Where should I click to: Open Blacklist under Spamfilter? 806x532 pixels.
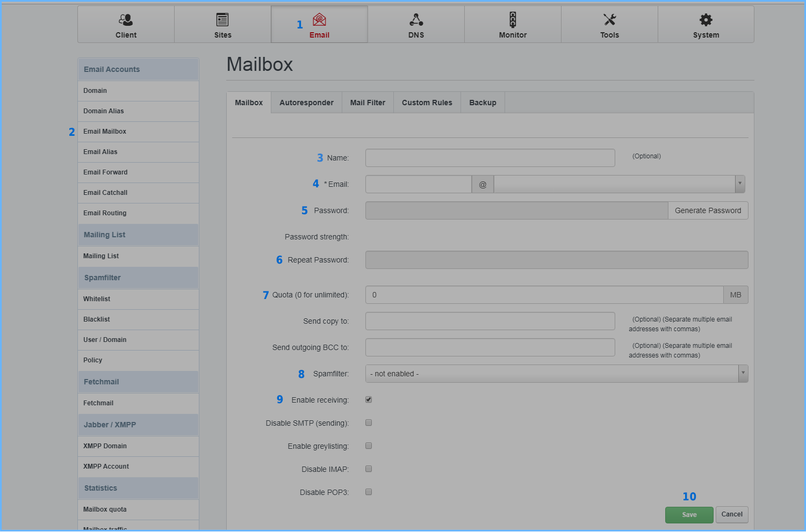138,319
